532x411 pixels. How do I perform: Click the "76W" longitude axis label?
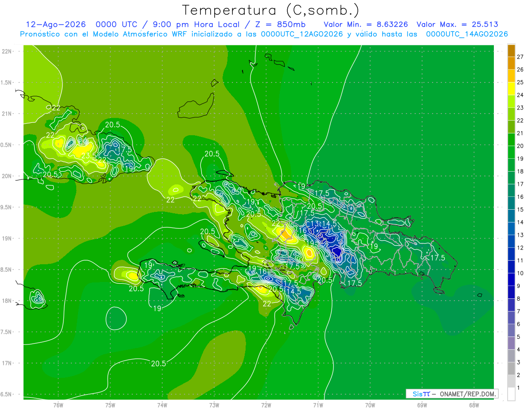coord(58,405)
